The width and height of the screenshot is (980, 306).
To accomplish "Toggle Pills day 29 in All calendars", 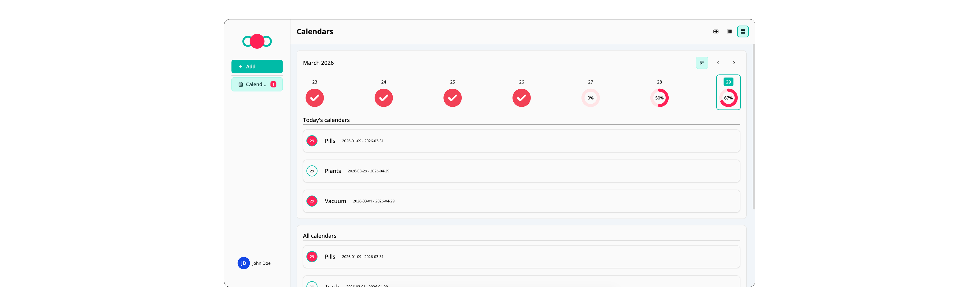I will pos(312,257).
